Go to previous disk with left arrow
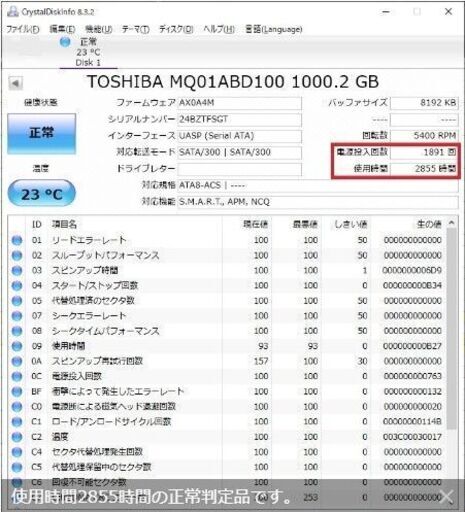Viewport: 465px width, 512px height. coord(15,83)
